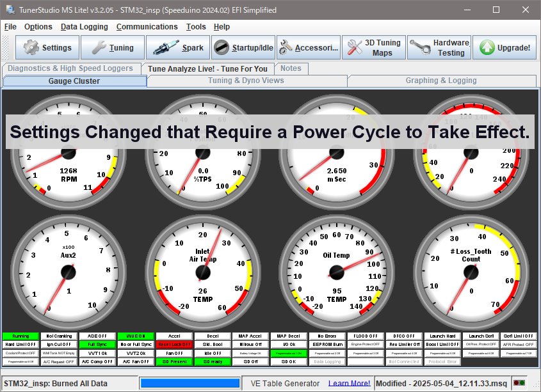Viewport: 541px width, 392px height.
Task: Open the Tools menu
Action: pos(196,27)
